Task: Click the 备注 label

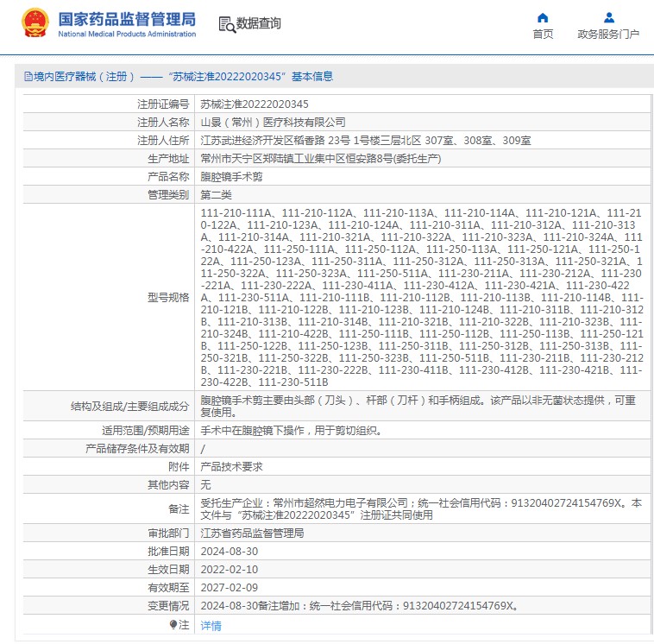Action: tap(179, 509)
